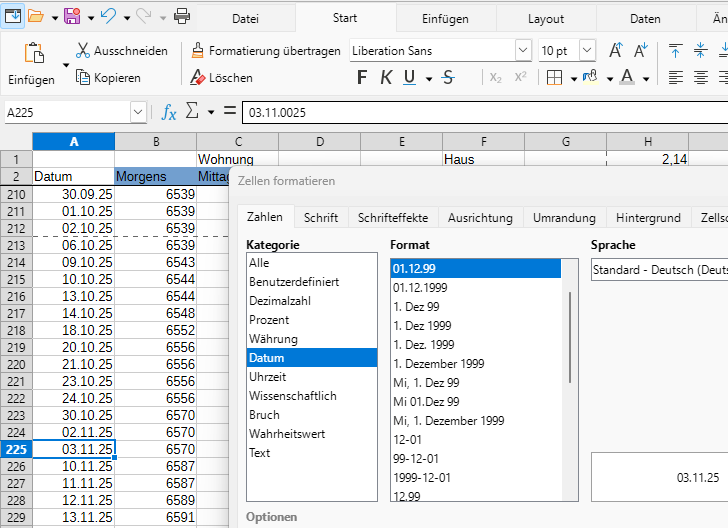Switch to the Einfügen ribbon tab
728x528 pixels.
click(445, 19)
